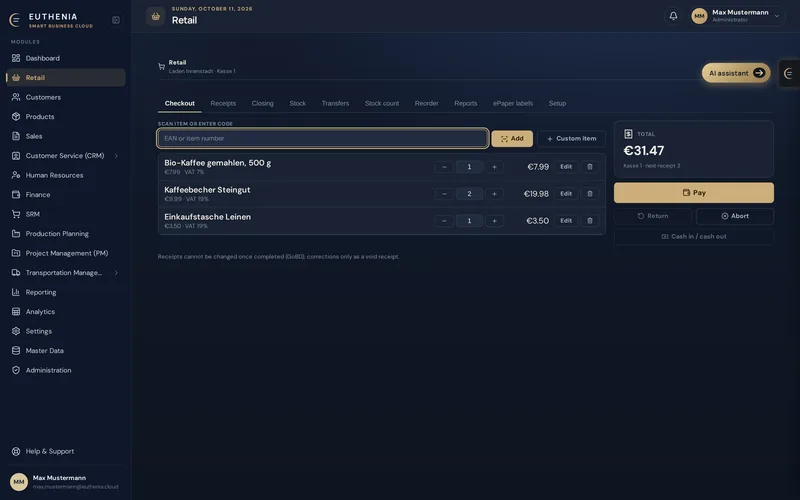Viewport: 800px width, 500px height.
Task: Click the Add button
Action: click(512, 139)
